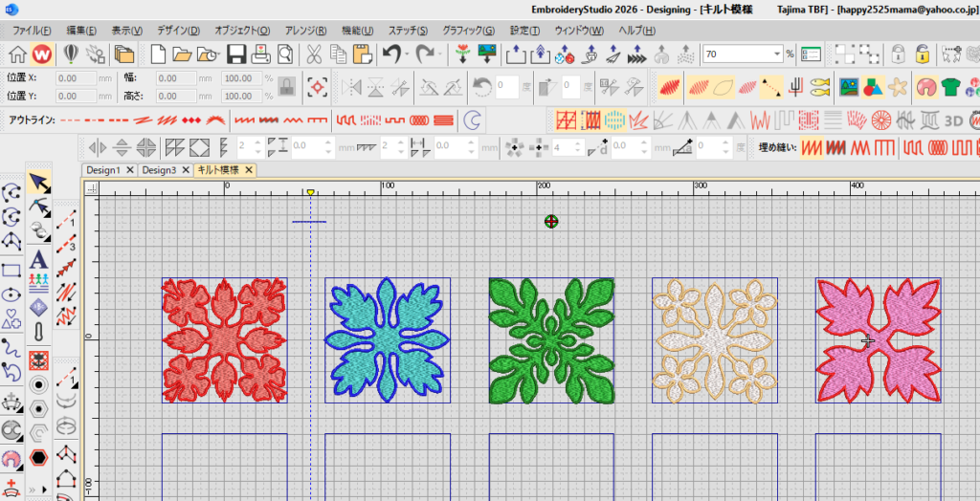This screenshot has height=501, width=980.
Task: Click the red W Wilcom icon
Action: pos(42,54)
